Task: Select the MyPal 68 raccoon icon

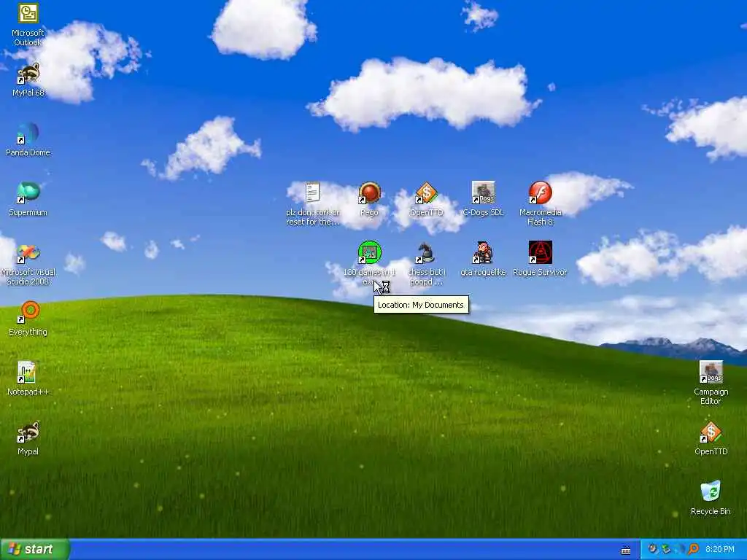Action: click(x=28, y=74)
